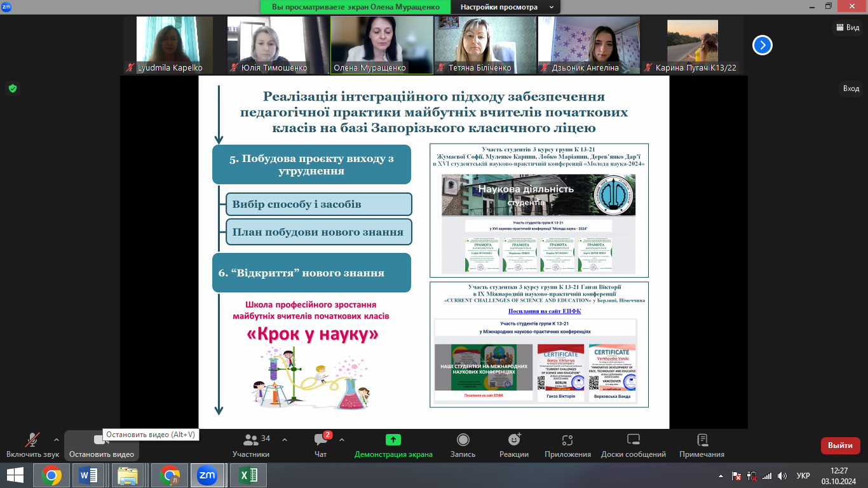Start screen sharing with Демонстрация экрана
Viewport: 868px width, 488px height.
point(393,445)
